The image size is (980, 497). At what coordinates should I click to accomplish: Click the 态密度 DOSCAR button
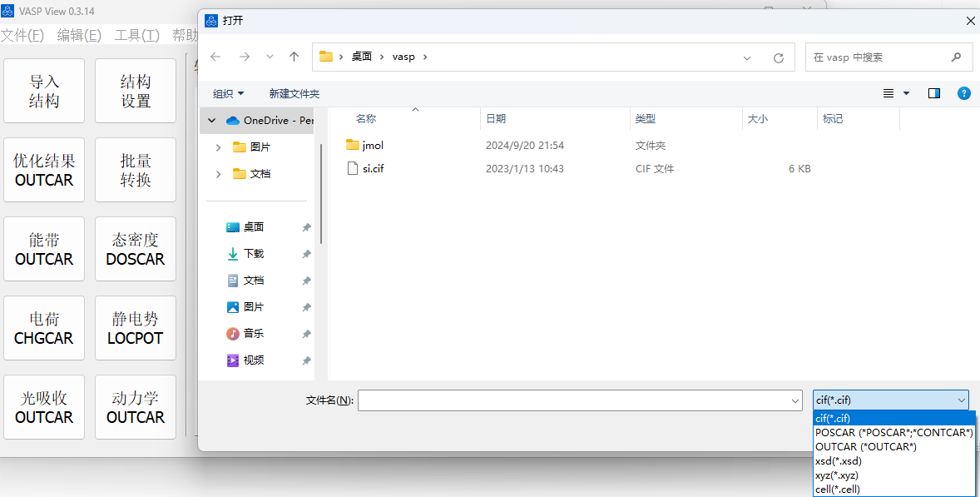pyautogui.click(x=136, y=249)
